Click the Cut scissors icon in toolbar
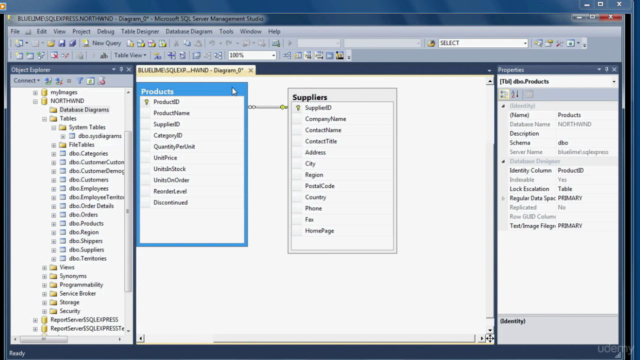This screenshot has height=360, width=640. [176, 43]
